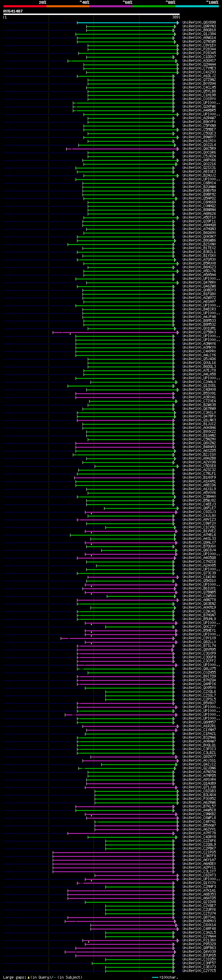Click the orange ~40% legend segment
The width and height of the screenshot is (222, 980).
point(68,6)
